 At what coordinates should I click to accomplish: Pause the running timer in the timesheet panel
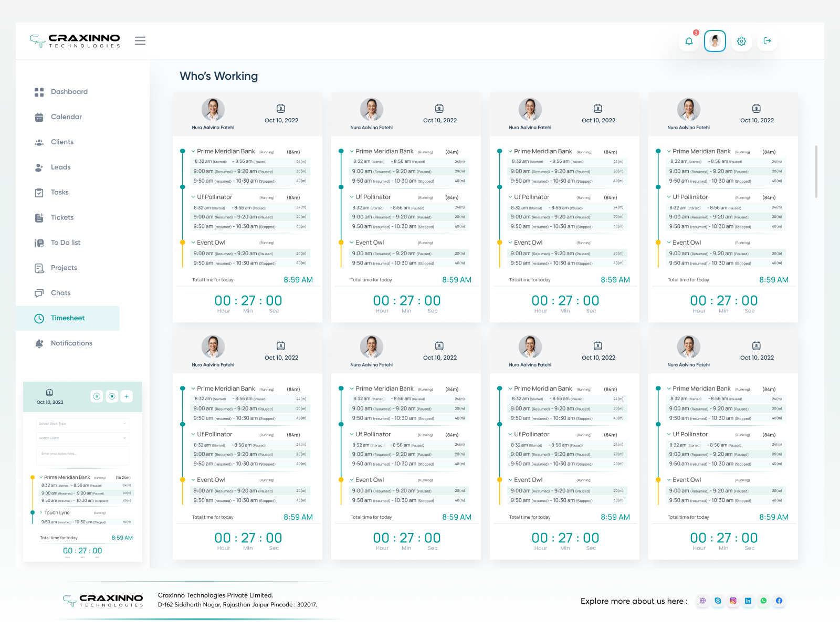tap(97, 396)
